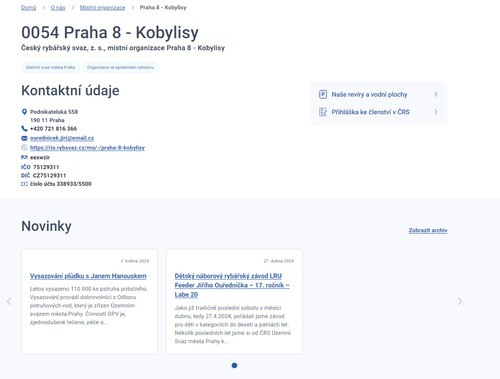
Task: Click chevron next to Přihláška ke členství
Action: 436,112
